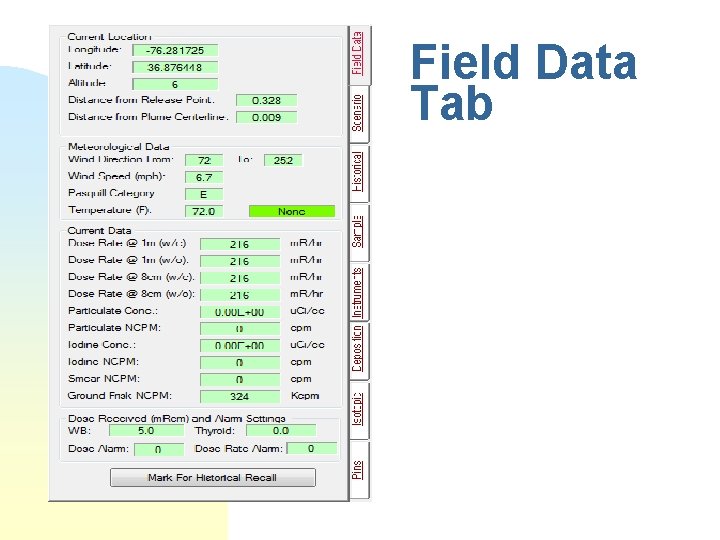This screenshot has width=720, height=540.
Task: Open the Sample tab
Action: [x=360, y=233]
